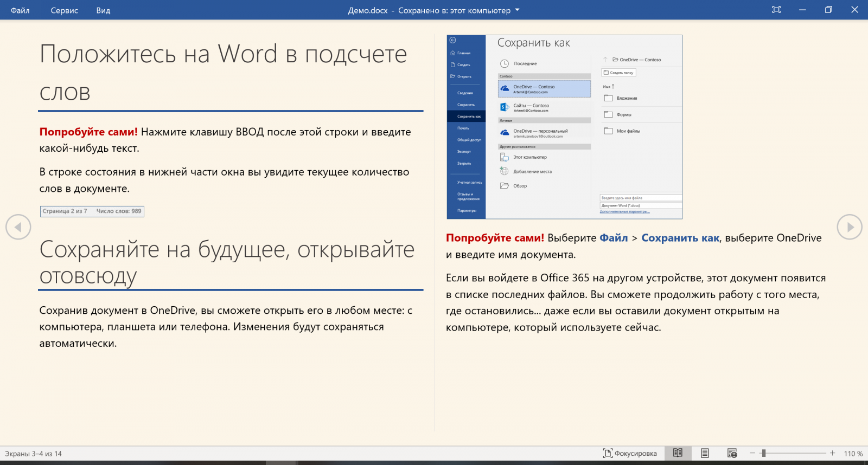This screenshot has width=868, height=465.
Task: Minimize the Word window
Action: [x=802, y=10]
